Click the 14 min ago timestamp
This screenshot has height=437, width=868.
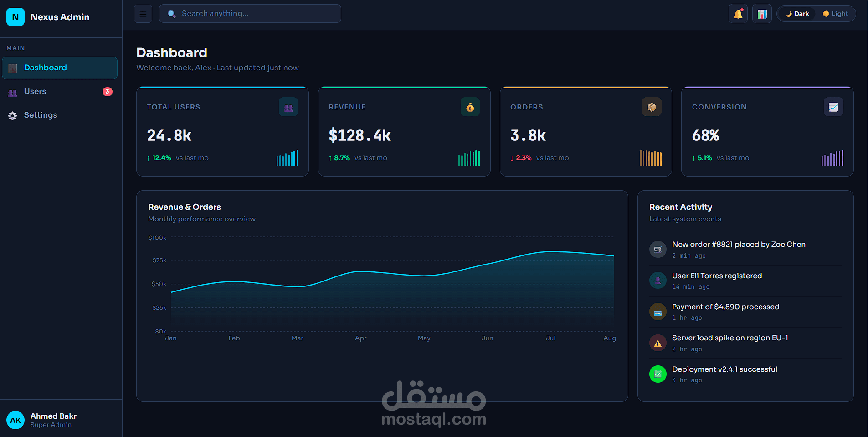tap(691, 287)
